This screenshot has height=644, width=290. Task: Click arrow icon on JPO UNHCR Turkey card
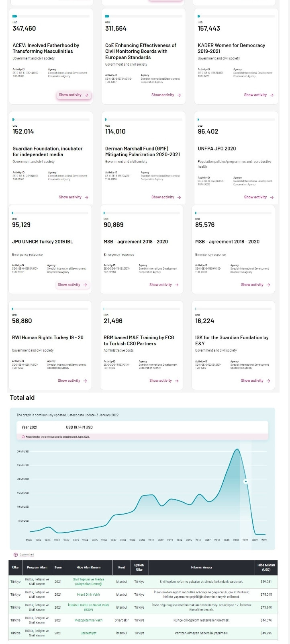pos(85,285)
